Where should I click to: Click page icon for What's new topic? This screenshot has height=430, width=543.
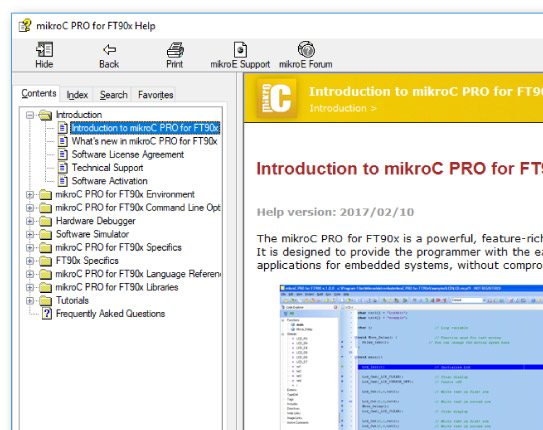63,141
